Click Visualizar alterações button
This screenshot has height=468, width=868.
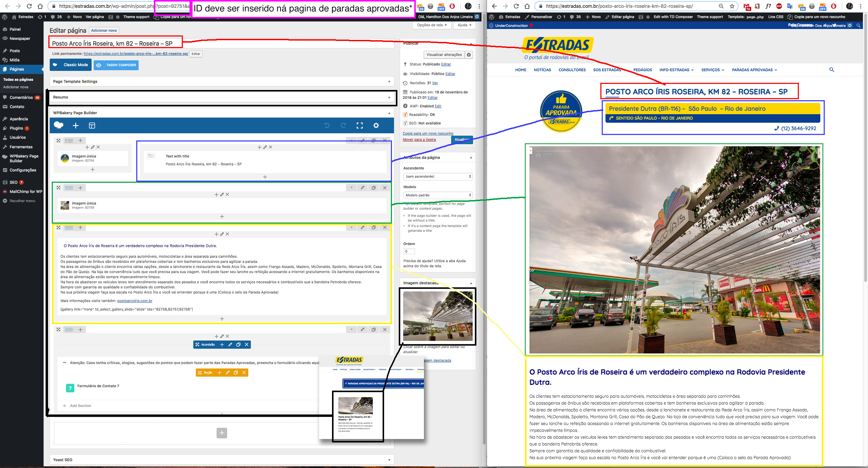point(444,55)
